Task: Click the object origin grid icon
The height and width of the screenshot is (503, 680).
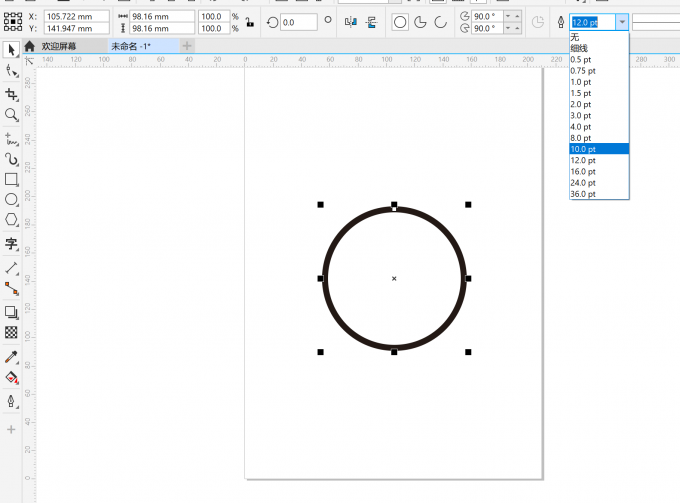Action: (13, 22)
